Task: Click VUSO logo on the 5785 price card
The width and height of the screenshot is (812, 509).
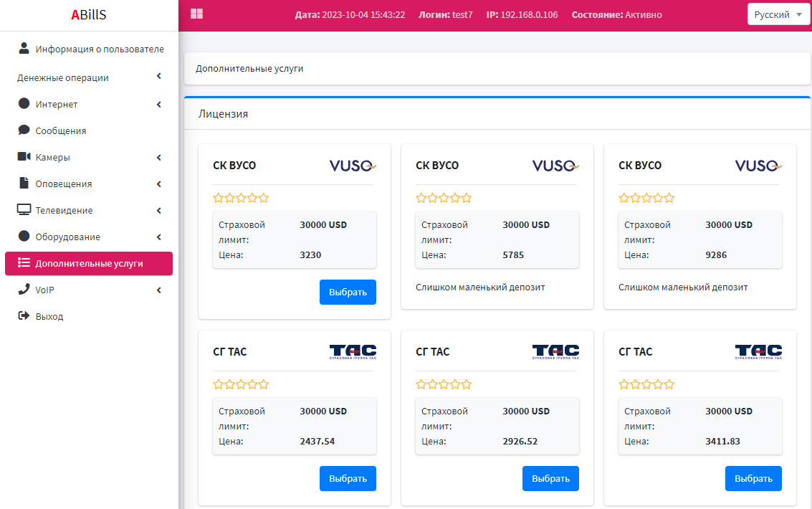Action: click(555, 166)
